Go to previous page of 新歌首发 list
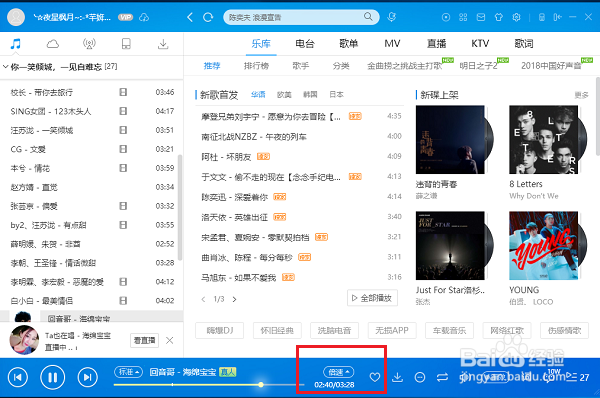Viewport: 600px width, 398px height. (203, 299)
